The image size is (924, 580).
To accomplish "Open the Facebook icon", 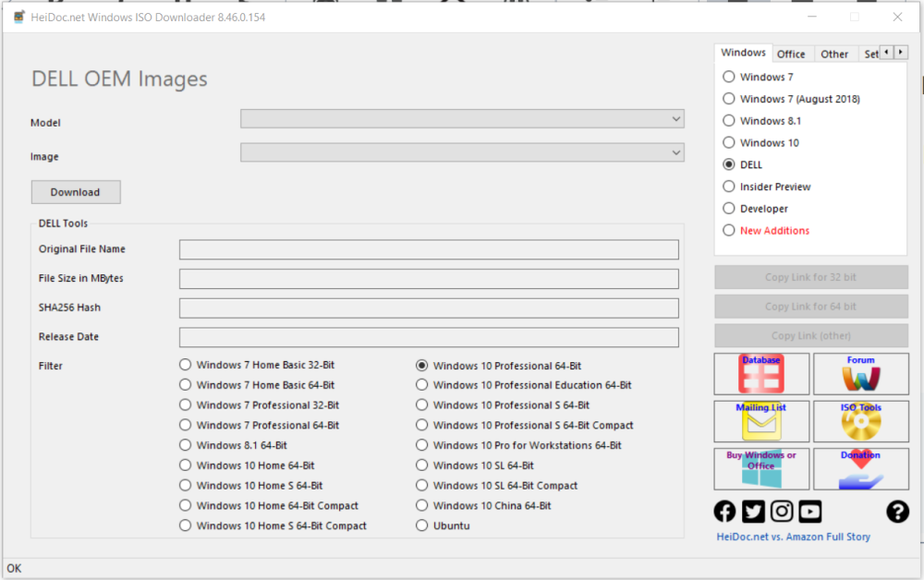I will (x=724, y=511).
